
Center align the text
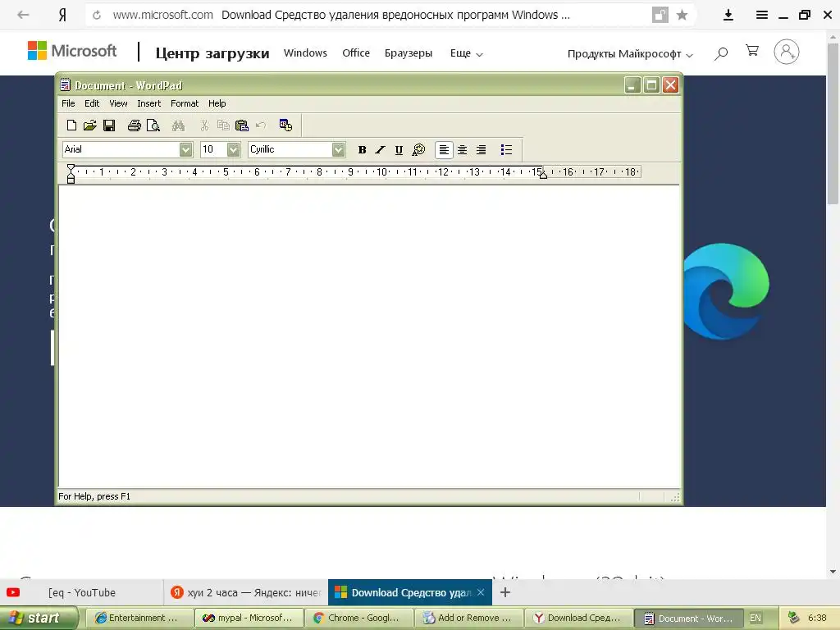463,150
